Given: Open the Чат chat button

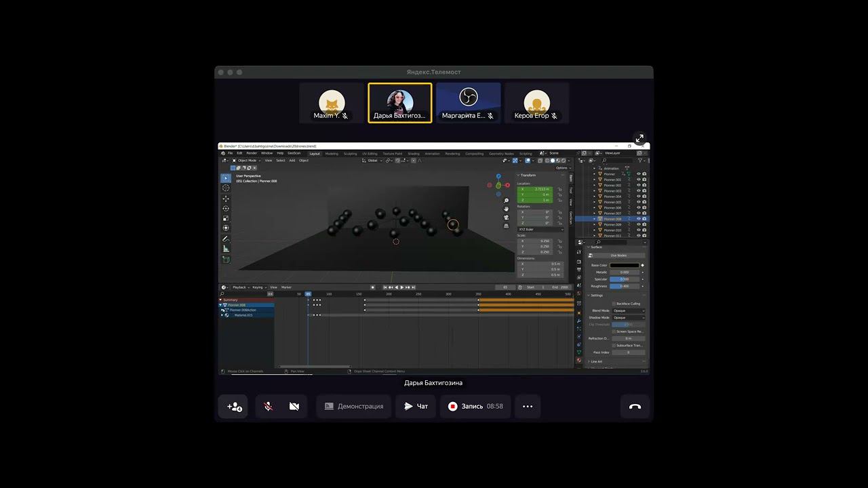Looking at the screenshot, I should (416, 407).
